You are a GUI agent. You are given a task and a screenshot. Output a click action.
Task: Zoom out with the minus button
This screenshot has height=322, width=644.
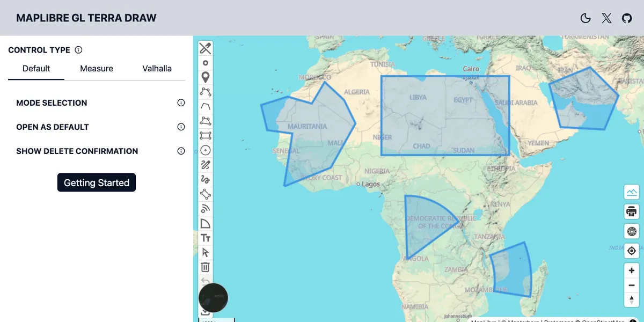click(632, 285)
